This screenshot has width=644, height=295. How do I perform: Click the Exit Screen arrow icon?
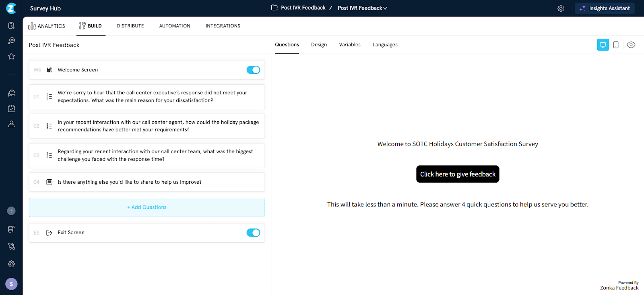(49, 233)
